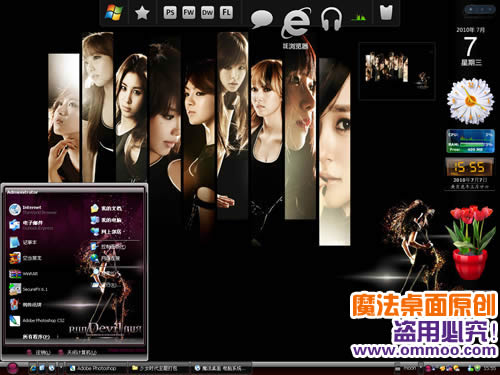This screenshot has height=375, width=500.
Task: Launch Fireworks via the FW dock icon
Action: pos(189,13)
